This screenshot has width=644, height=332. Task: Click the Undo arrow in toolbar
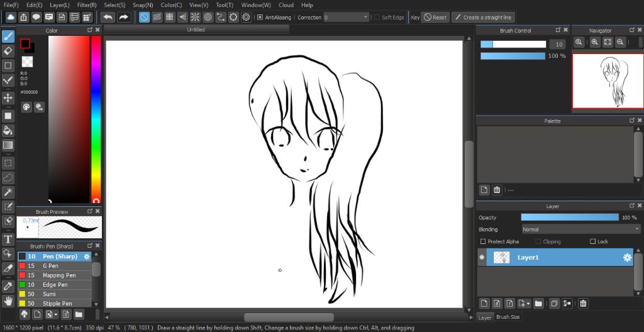tap(108, 17)
